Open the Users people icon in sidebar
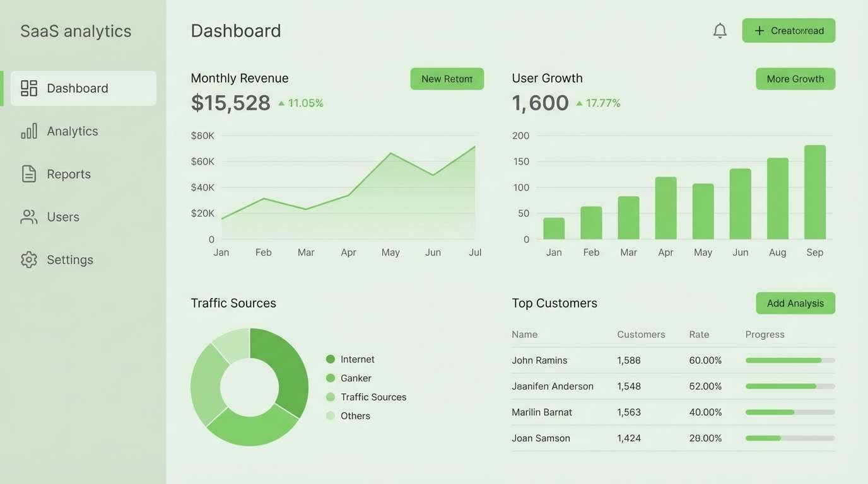Screen dimensions: 868x484 point(28,217)
